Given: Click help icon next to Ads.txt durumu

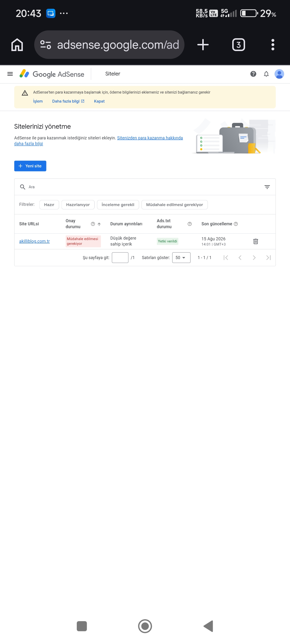Looking at the screenshot, I should point(190,224).
